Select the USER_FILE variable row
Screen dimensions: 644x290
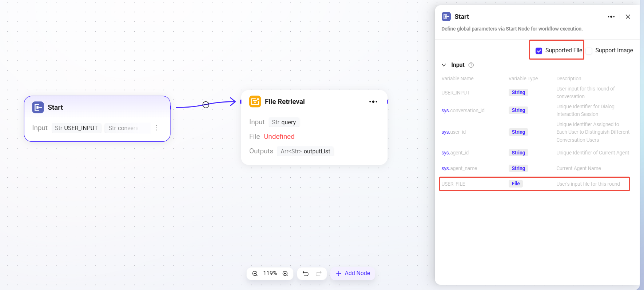coord(534,184)
